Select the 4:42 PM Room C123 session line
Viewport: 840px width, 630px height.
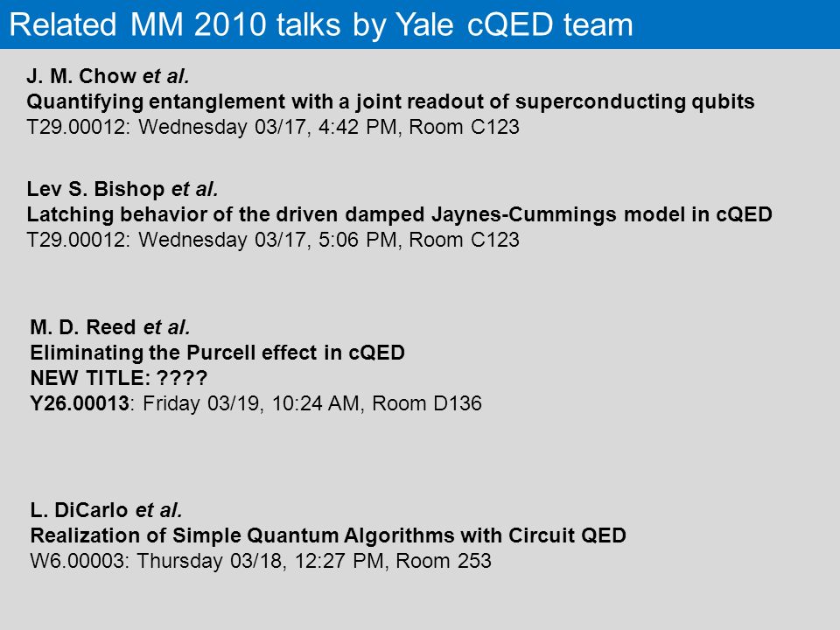pos(273,127)
